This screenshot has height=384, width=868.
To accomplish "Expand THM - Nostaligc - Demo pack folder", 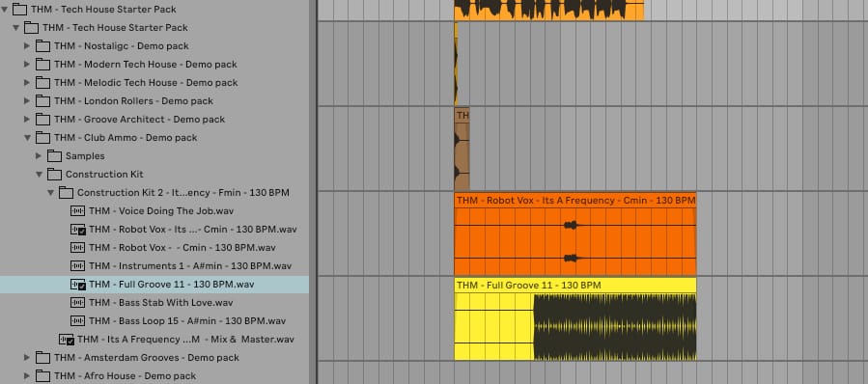I will (x=27, y=46).
